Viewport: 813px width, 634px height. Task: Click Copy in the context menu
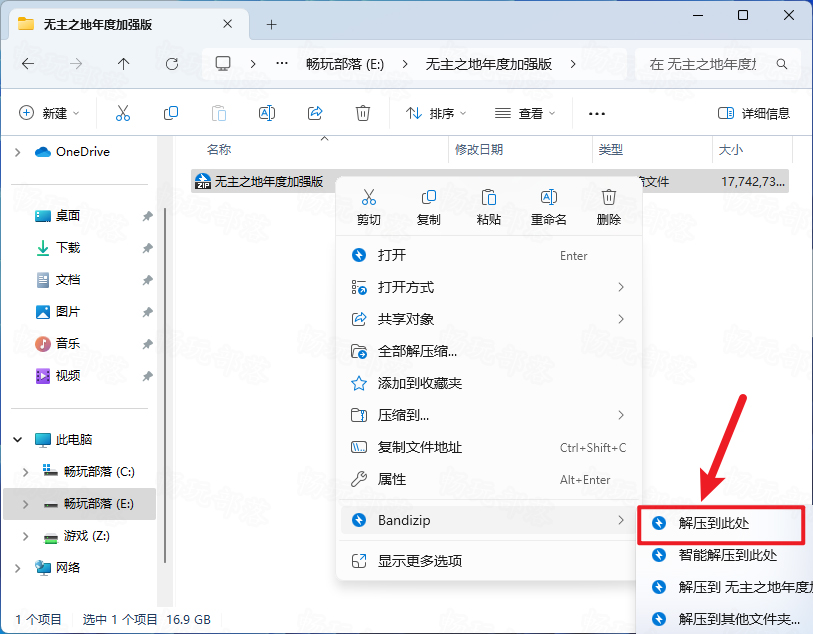point(429,207)
